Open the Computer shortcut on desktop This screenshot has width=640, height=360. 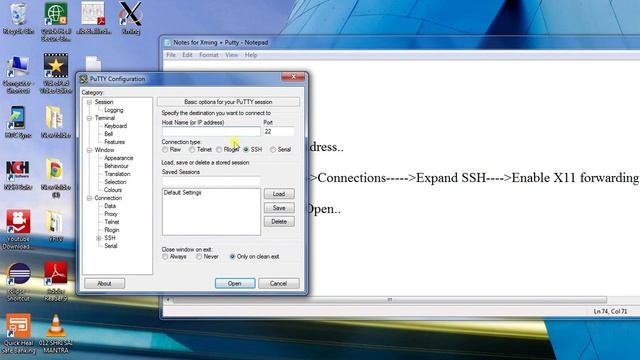point(18,74)
